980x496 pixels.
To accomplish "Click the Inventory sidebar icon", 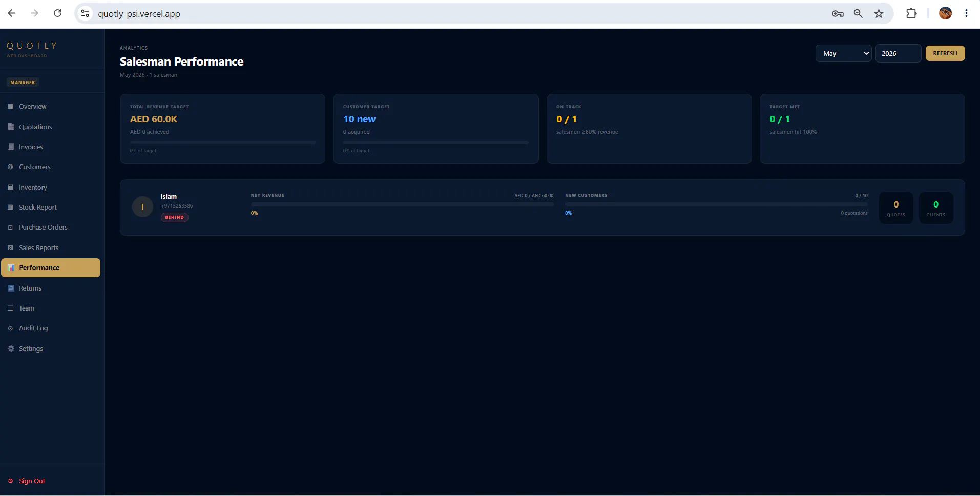I will pos(10,187).
